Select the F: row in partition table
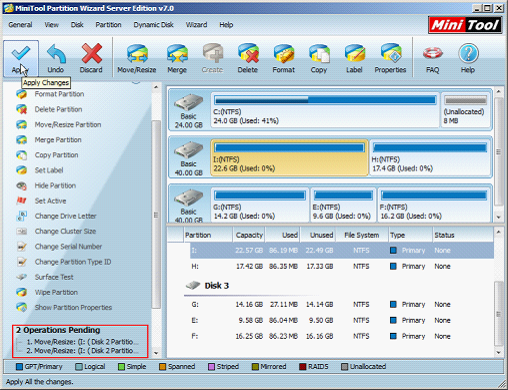Viewport: 508px width, 390px height. [x=342, y=336]
